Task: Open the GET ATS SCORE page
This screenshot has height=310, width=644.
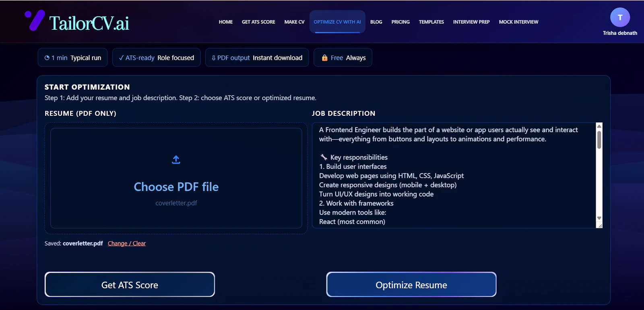Action: (x=258, y=22)
